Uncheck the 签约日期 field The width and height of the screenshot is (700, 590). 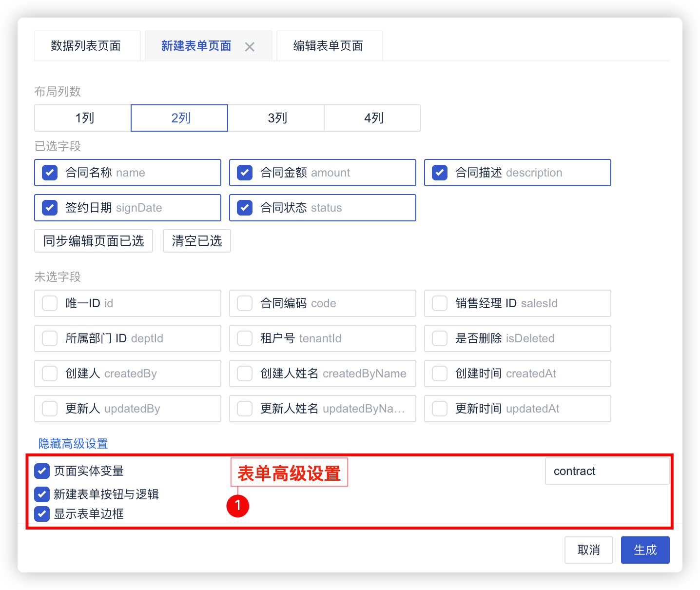[49, 208]
